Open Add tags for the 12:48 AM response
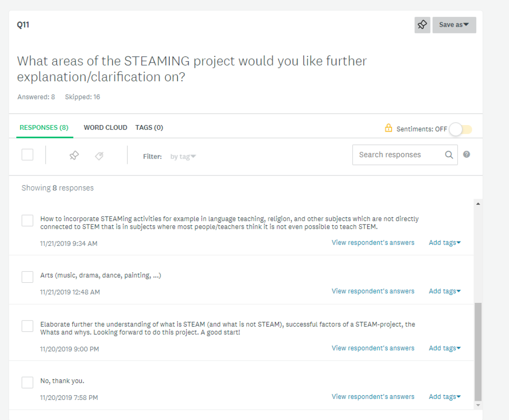 click(x=445, y=291)
